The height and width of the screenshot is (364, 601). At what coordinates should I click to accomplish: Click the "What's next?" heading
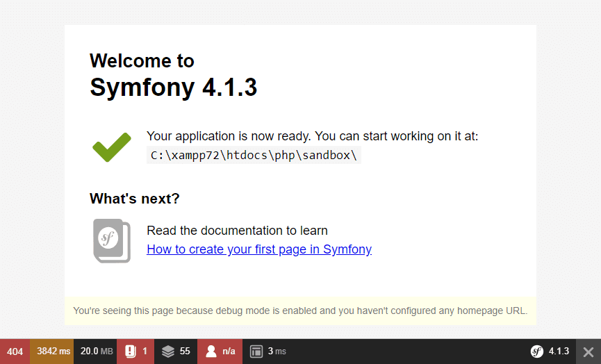[x=135, y=199]
